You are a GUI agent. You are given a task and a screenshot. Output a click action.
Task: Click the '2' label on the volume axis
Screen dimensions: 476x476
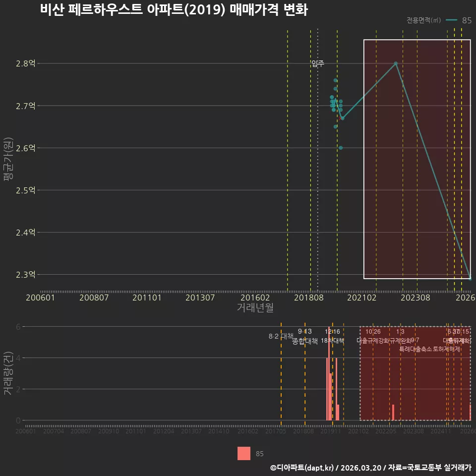pyautogui.click(x=18, y=389)
